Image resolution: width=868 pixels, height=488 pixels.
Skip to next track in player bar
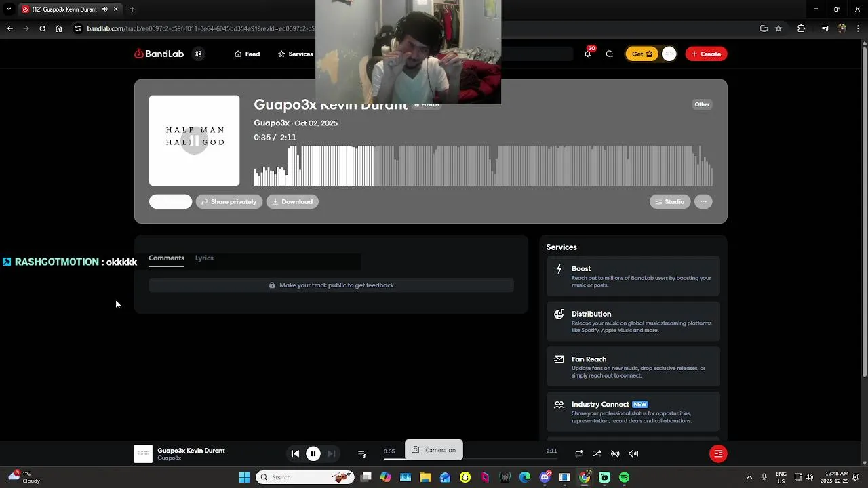331,453
